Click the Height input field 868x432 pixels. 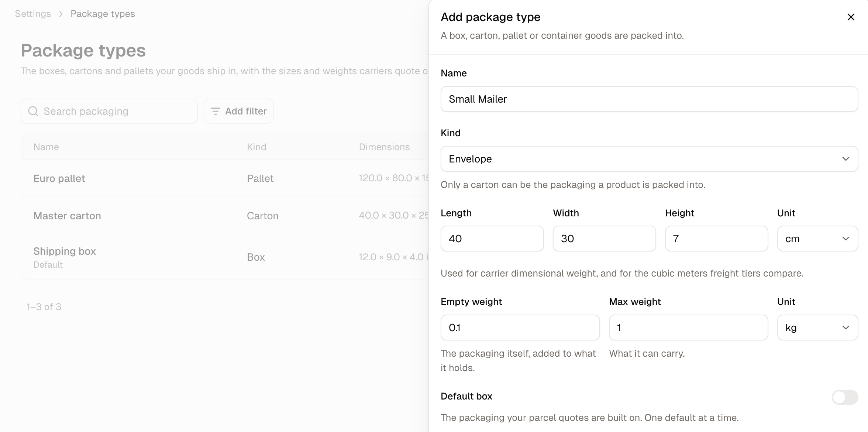[x=716, y=239]
